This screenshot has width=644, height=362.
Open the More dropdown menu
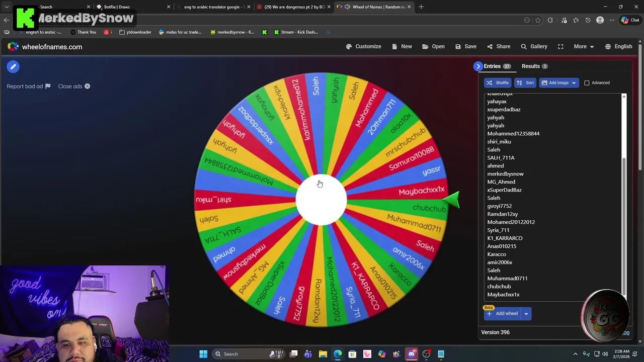[584, 47]
